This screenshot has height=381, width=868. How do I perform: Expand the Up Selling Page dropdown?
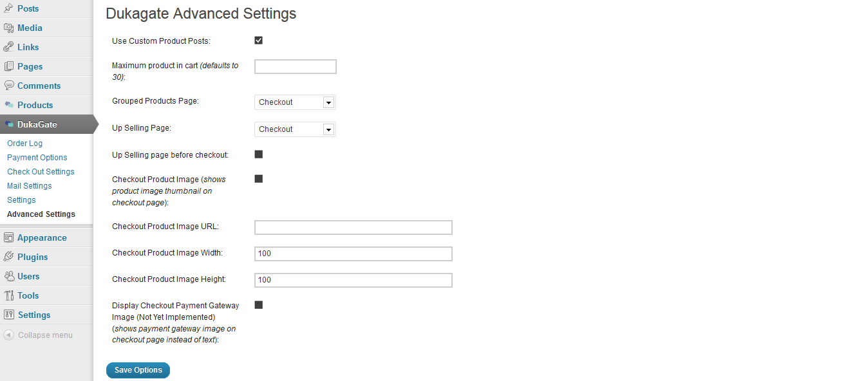click(x=295, y=129)
